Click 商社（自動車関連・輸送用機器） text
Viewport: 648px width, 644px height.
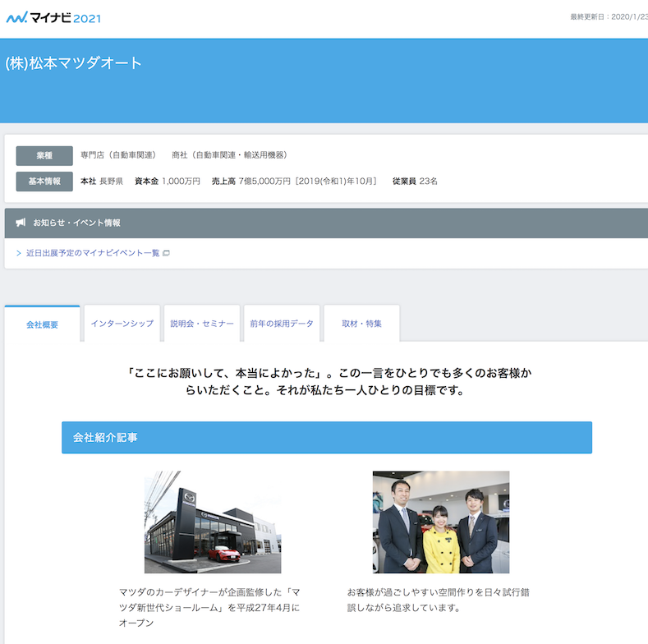(x=229, y=155)
